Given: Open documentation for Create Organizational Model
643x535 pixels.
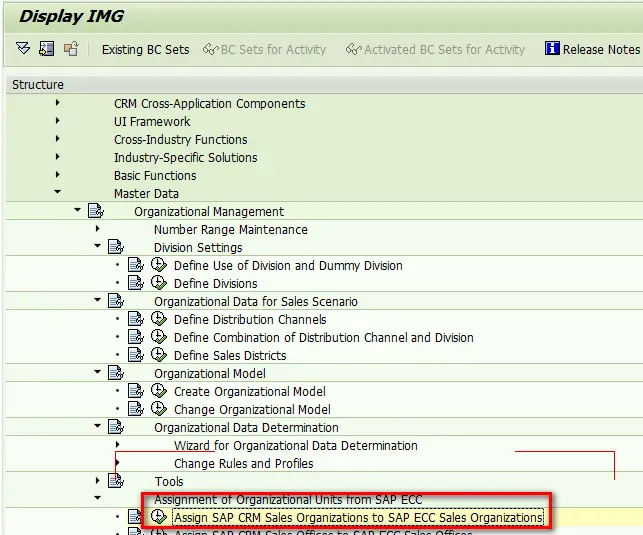Looking at the screenshot, I should (136, 391).
